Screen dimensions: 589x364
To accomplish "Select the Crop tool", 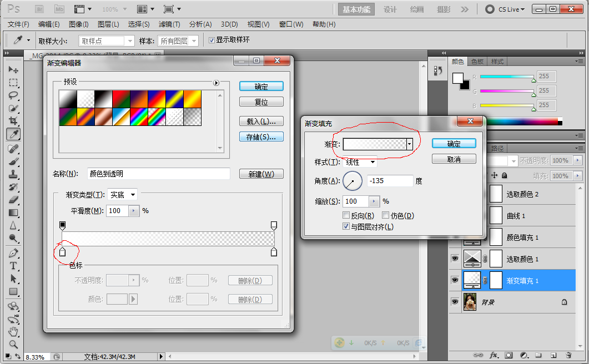I will coord(13,121).
